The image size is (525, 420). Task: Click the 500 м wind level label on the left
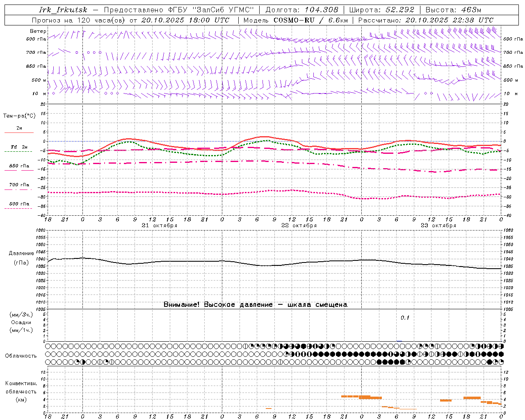point(39,80)
